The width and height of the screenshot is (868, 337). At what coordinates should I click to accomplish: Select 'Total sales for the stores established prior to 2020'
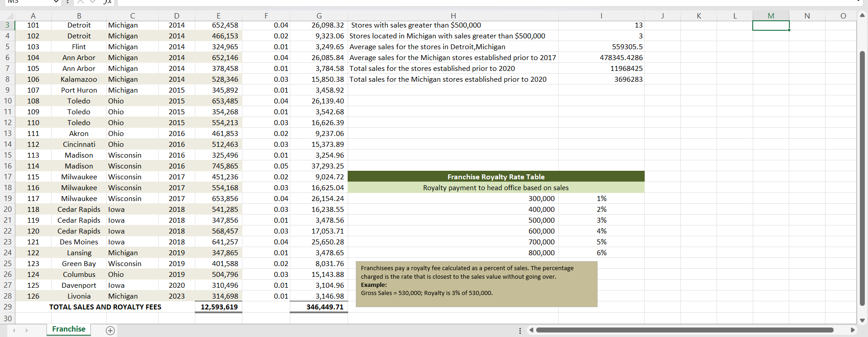point(453,69)
